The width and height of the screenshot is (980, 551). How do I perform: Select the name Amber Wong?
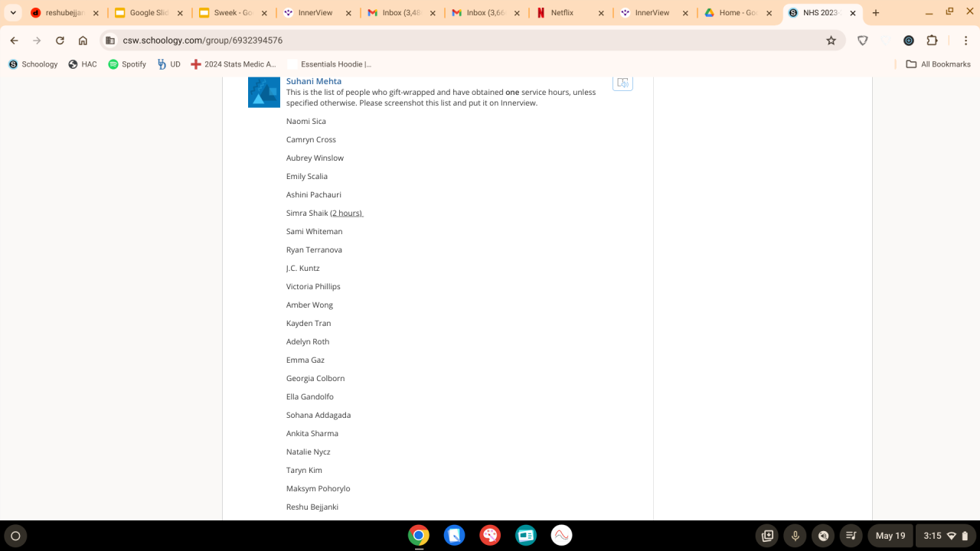point(309,305)
